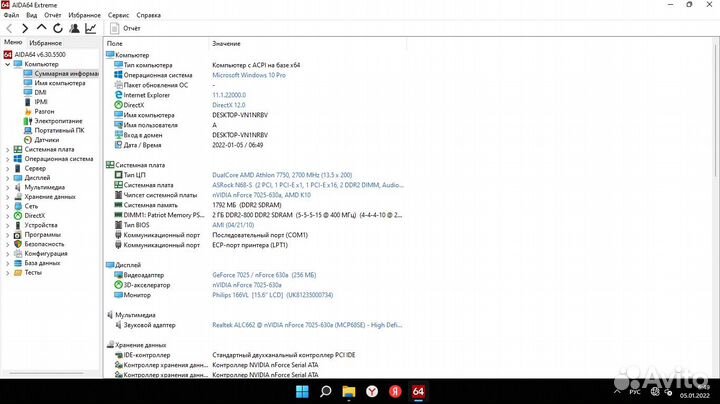This screenshot has height=404, width=720.
Task: Expand the Системная плата tree node
Action: pos(7,150)
